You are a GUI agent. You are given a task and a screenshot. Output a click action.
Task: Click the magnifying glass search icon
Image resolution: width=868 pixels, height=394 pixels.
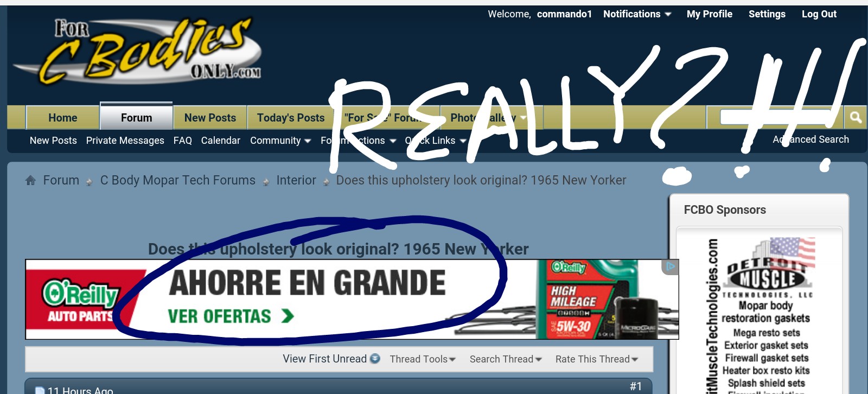tap(856, 117)
